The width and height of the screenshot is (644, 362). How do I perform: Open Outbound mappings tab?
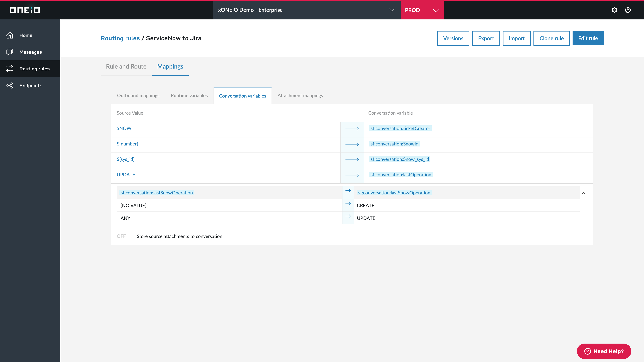coord(138,95)
